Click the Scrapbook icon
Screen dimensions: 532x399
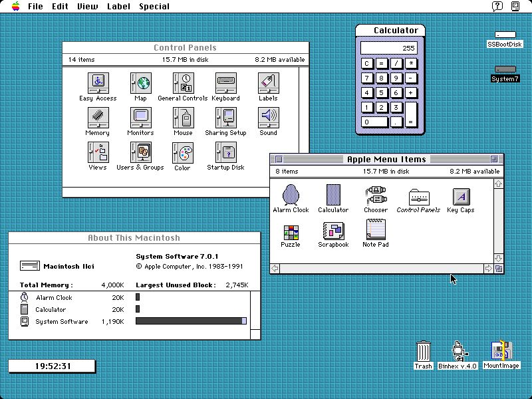click(333, 231)
